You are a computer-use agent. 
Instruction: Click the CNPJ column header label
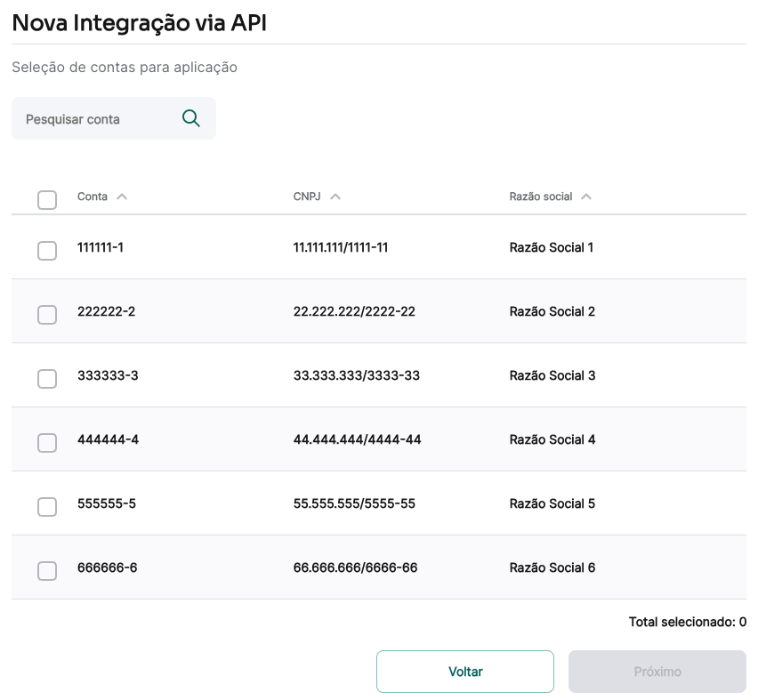pyautogui.click(x=306, y=197)
